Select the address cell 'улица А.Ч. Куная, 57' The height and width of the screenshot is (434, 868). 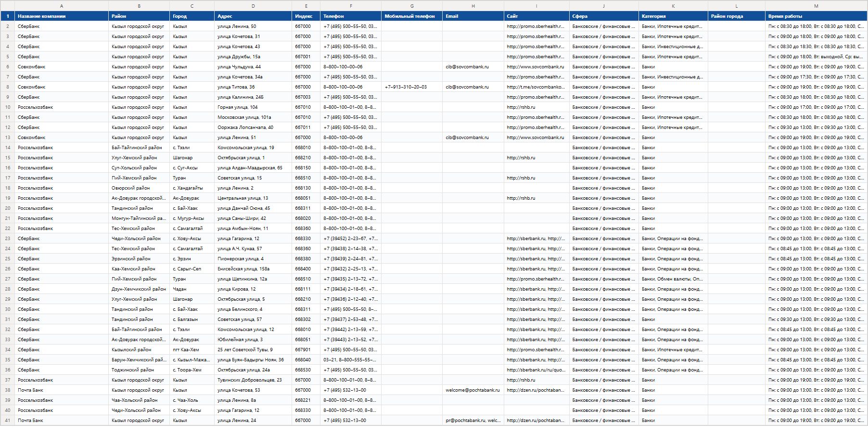(253, 249)
